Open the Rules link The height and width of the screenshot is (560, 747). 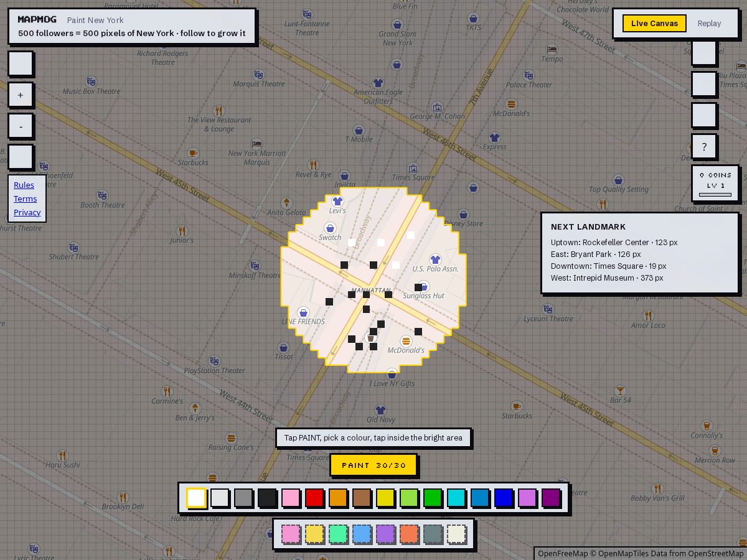click(x=24, y=185)
